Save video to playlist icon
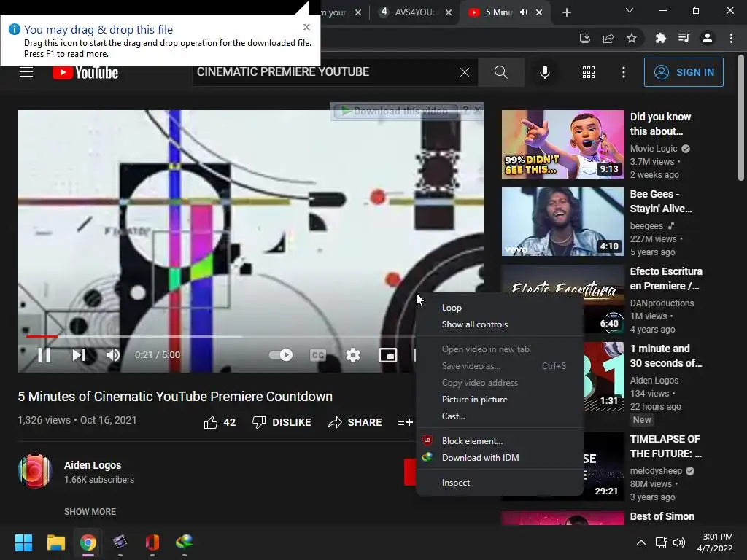Viewport: 747px width, 560px height. coord(405,422)
